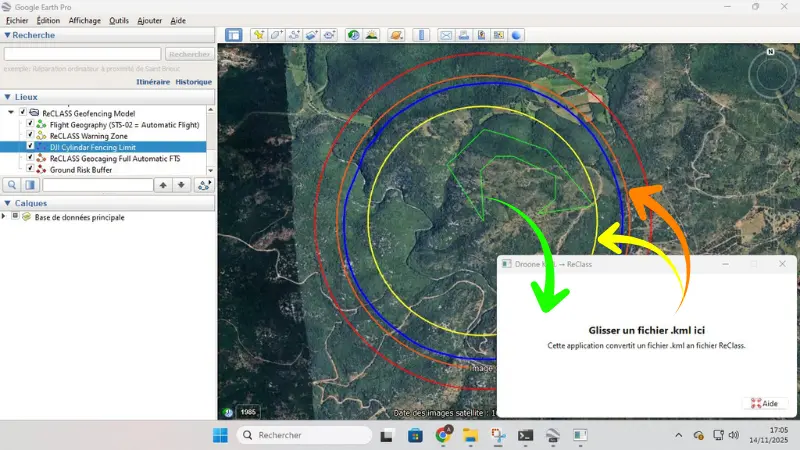Uncheck Flight Geography layer checkbox

click(x=30, y=125)
